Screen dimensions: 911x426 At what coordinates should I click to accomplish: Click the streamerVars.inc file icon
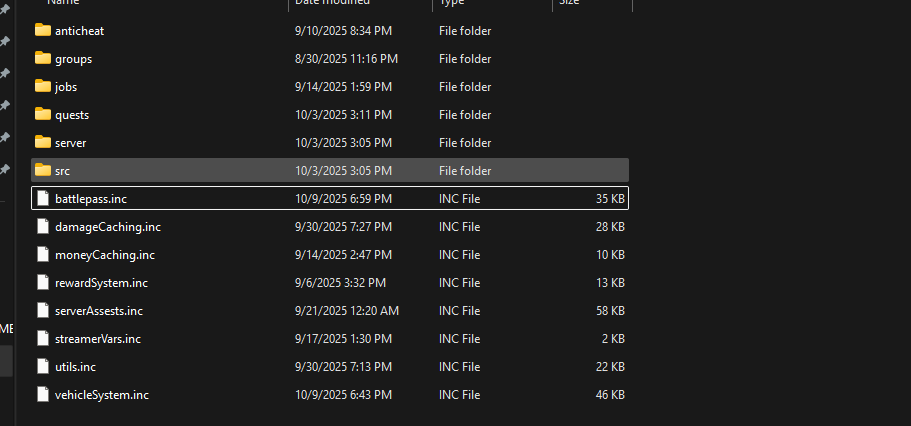point(43,338)
